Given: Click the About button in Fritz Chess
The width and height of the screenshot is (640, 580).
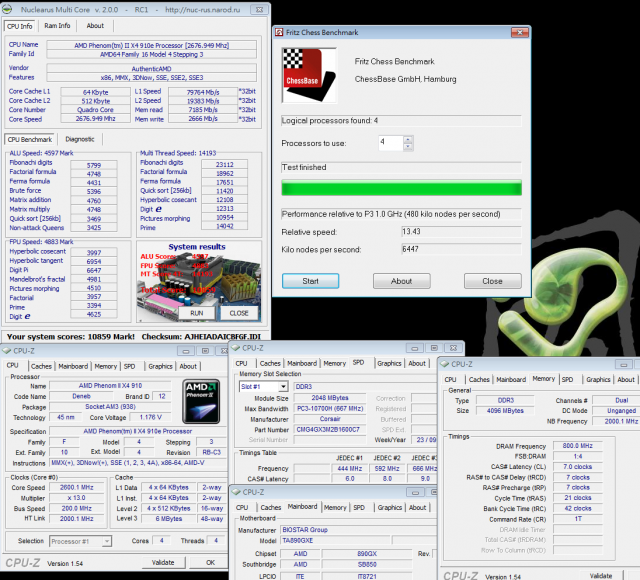Looking at the screenshot, I should [x=401, y=281].
